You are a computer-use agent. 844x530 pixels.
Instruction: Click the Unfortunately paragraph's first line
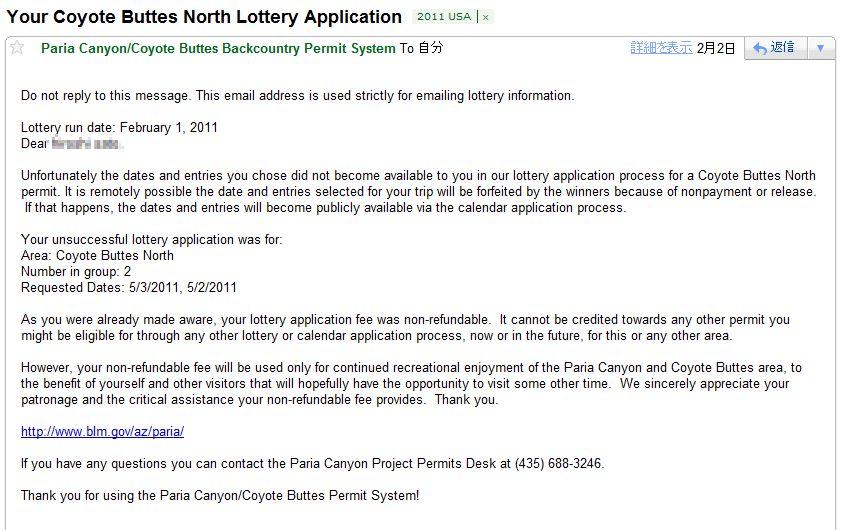(x=418, y=176)
